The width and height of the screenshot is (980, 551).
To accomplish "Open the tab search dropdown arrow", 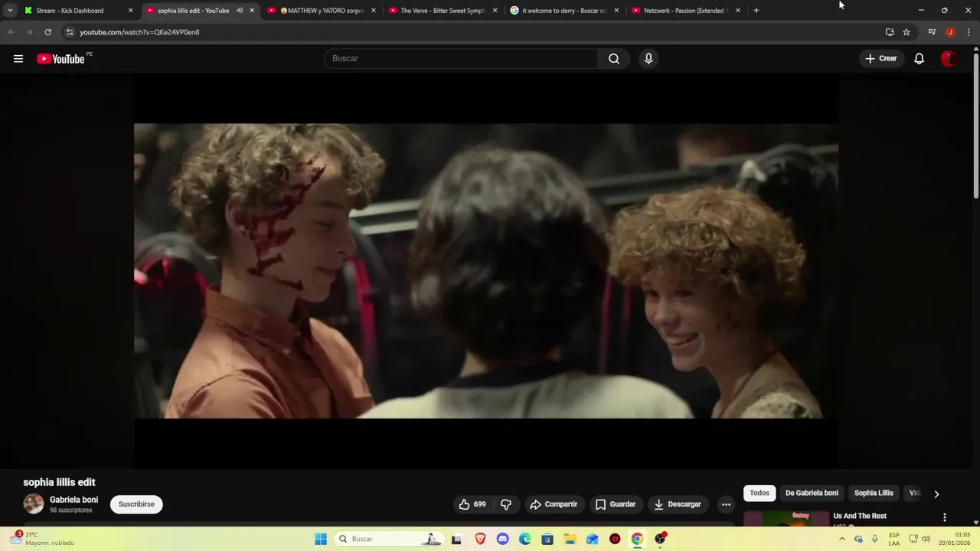I will (9, 11).
